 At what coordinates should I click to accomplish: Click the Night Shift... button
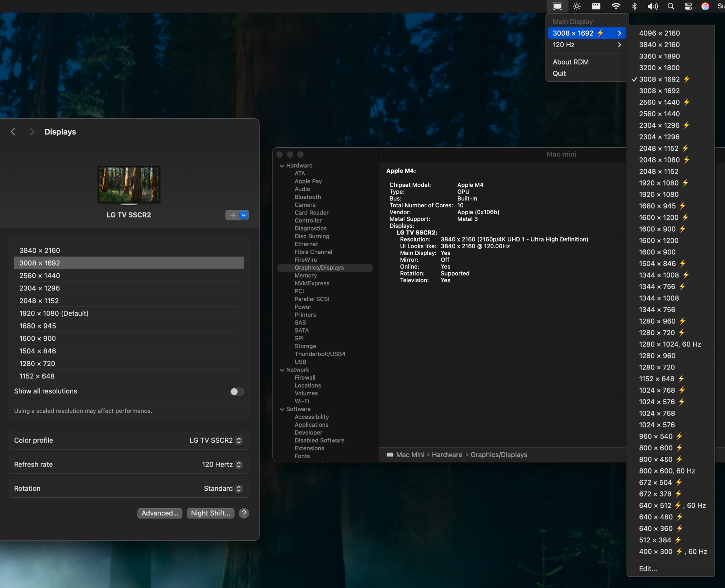point(210,513)
